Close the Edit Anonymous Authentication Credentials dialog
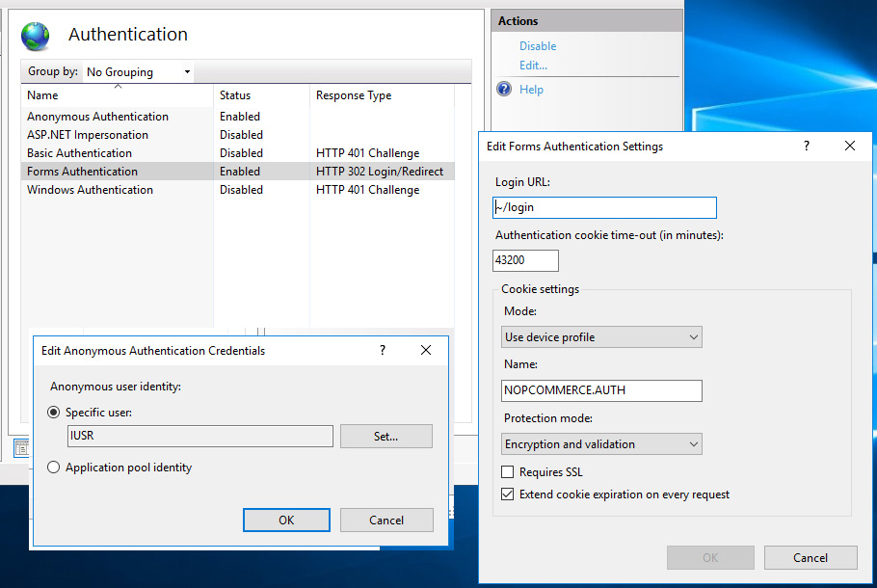This screenshot has height=588, width=877. (x=426, y=351)
